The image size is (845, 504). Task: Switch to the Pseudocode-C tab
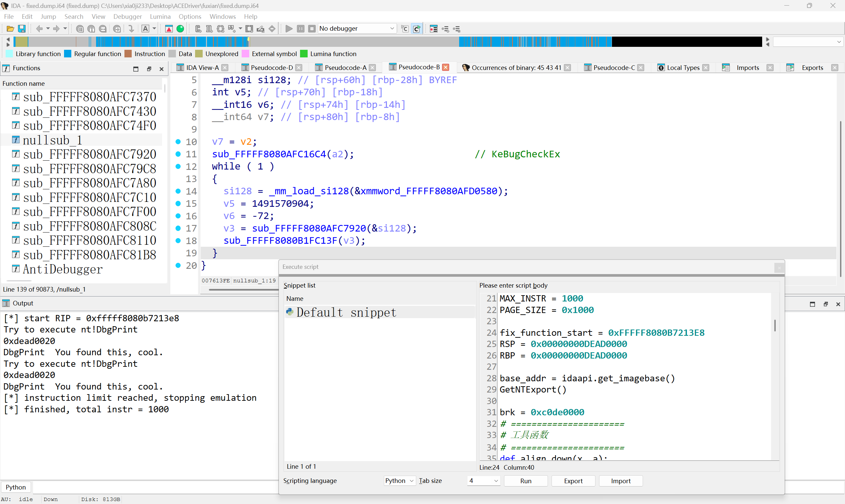click(x=613, y=68)
